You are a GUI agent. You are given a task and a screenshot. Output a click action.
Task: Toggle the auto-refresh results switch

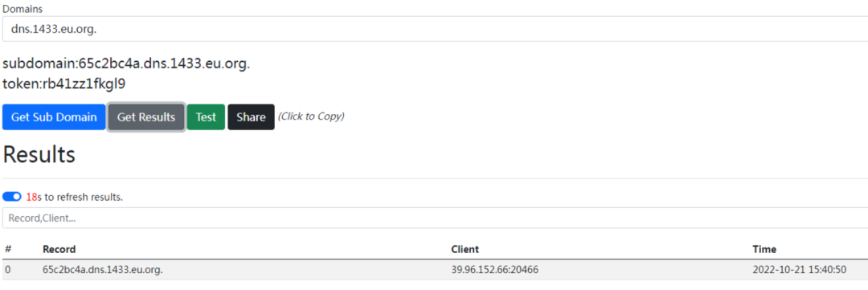tap(11, 197)
